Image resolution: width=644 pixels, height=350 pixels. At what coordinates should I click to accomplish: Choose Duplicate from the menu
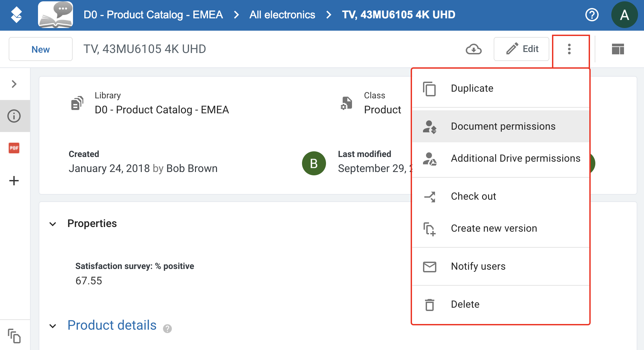pos(501,89)
